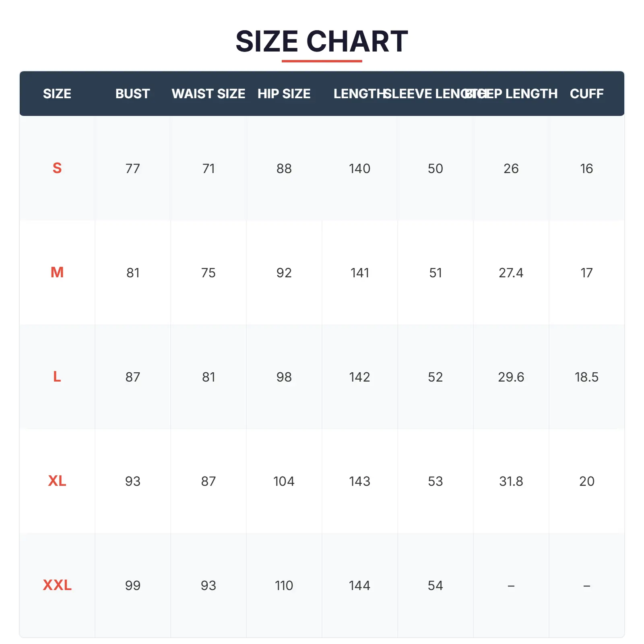The image size is (644, 644).
Task: Select the XL size row label
Action: pos(57,481)
